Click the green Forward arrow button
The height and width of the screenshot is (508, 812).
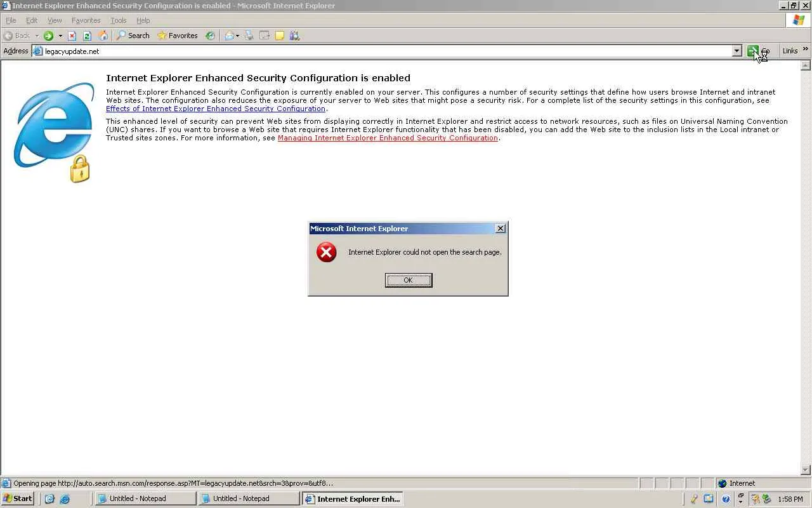click(x=48, y=36)
